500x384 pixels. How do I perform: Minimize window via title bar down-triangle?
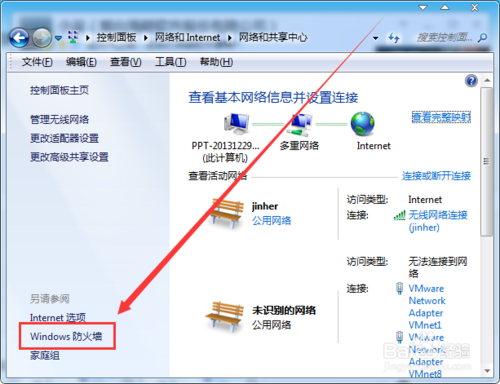423,7
